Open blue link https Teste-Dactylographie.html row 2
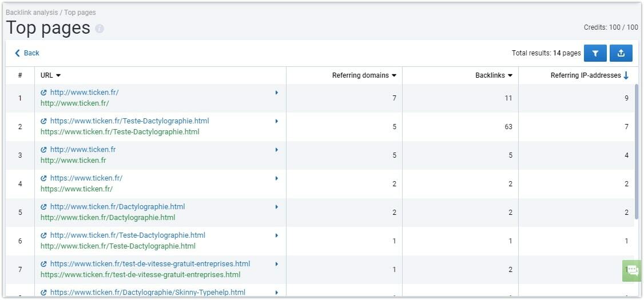This screenshot has height=300, width=644. 129,121
